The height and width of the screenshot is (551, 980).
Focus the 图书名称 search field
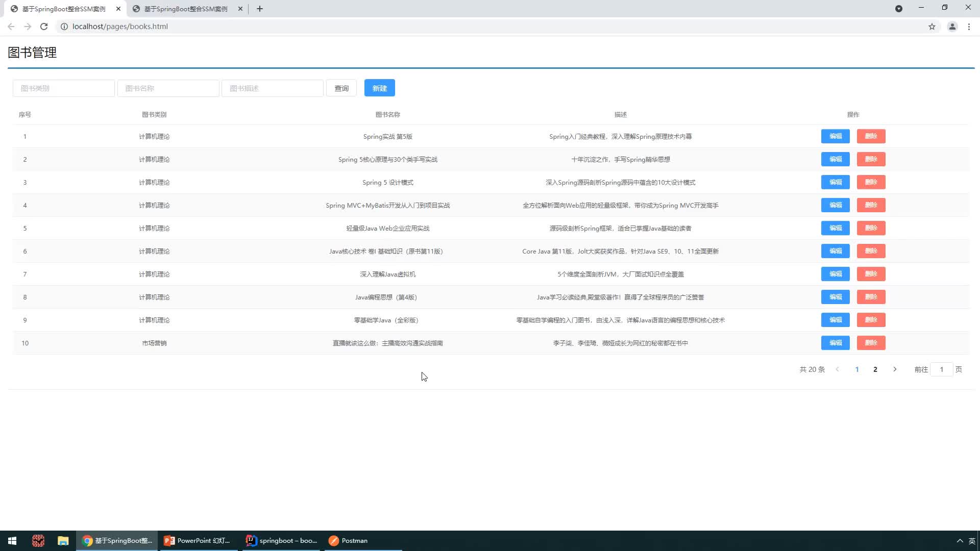pyautogui.click(x=168, y=88)
